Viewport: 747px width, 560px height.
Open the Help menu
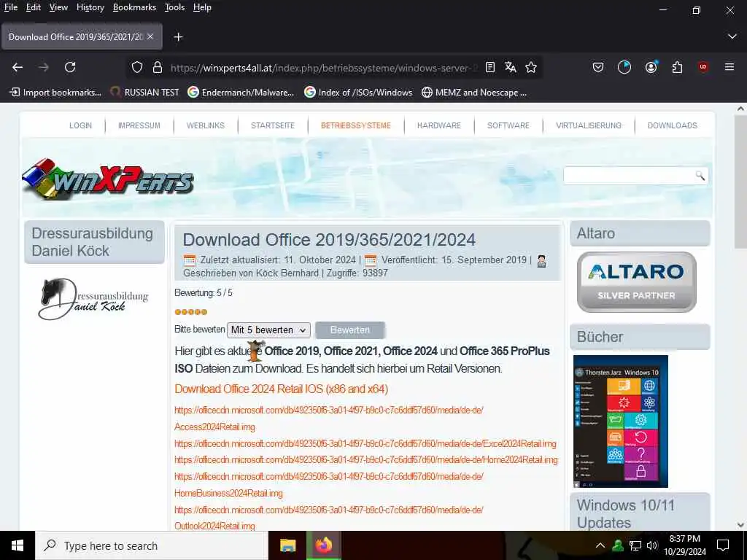tap(202, 7)
